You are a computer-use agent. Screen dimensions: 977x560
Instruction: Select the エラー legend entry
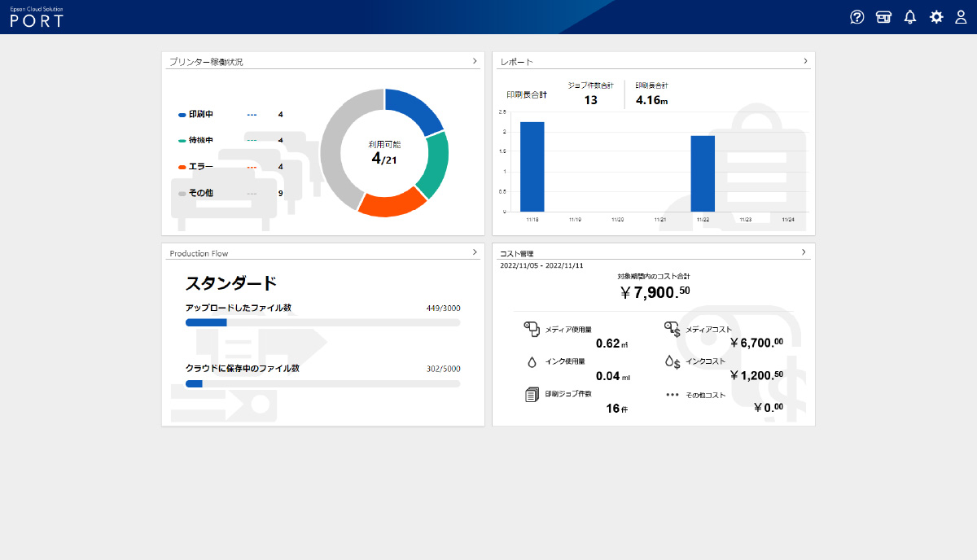(x=200, y=167)
